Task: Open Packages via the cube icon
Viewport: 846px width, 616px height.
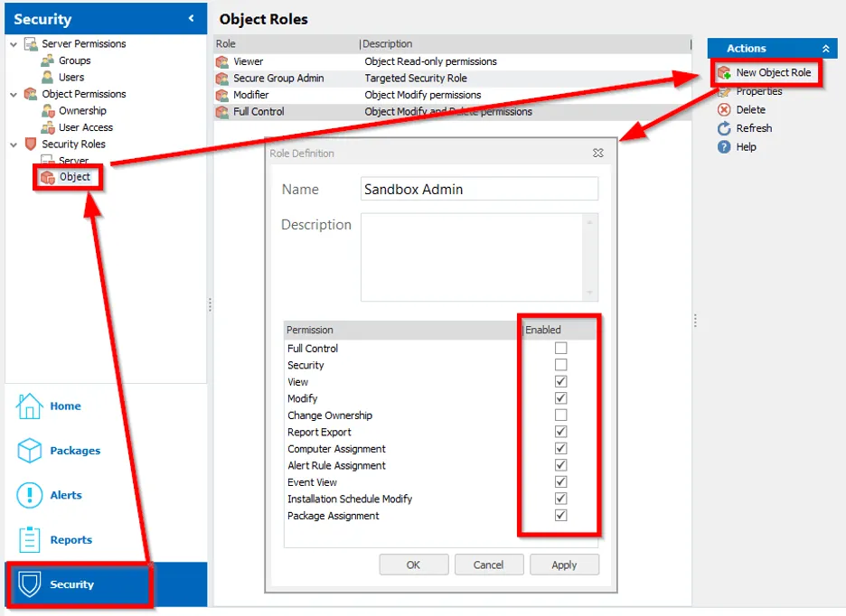Action: tap(30, 451)
